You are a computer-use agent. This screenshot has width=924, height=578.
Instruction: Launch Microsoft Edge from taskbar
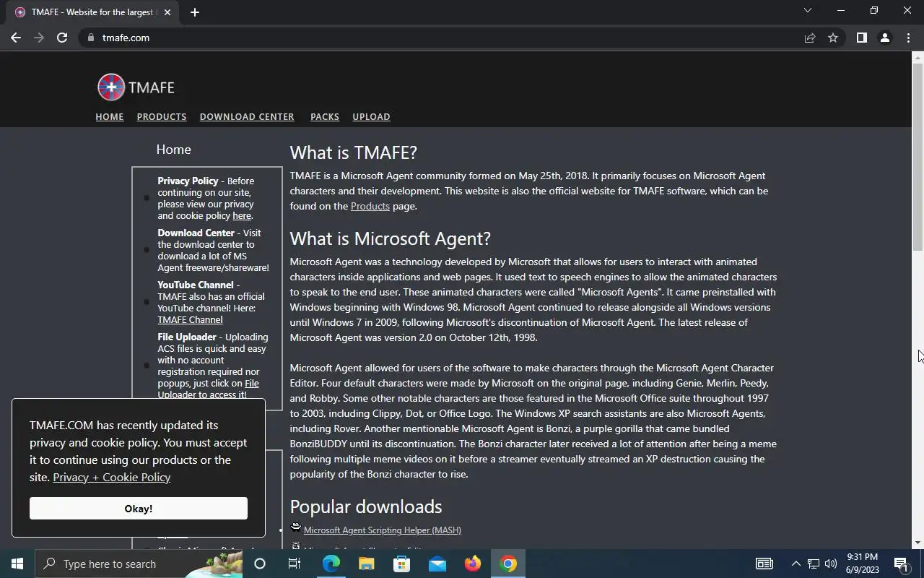[x=331, y=564]
